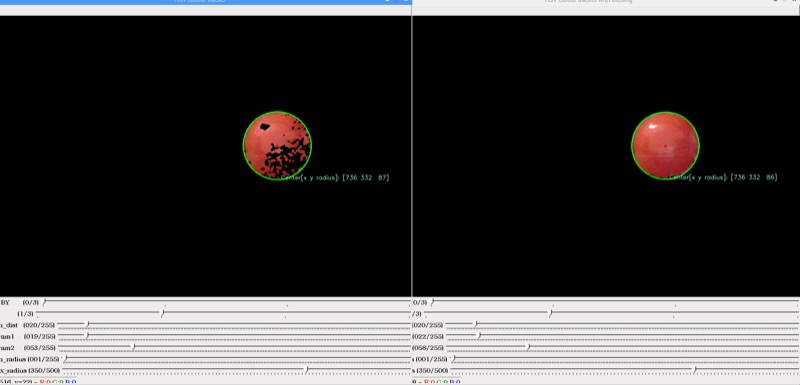
Task: Click the max radius (350/500) slider handle, left window
Action: coord(306,370)
